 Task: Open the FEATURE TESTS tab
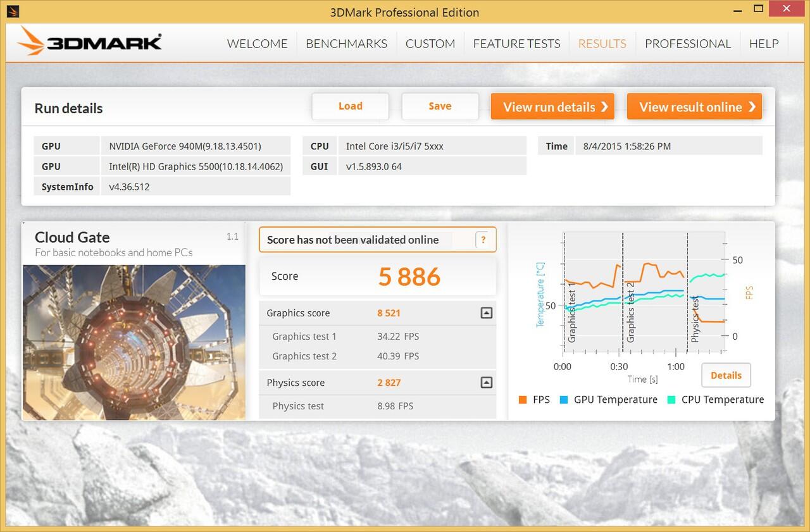516,44
